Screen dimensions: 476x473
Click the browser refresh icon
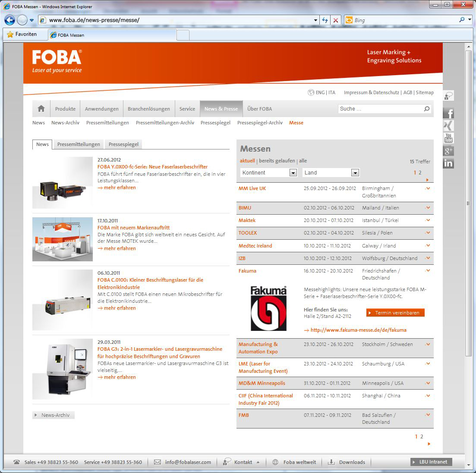(x=325, y=20)
